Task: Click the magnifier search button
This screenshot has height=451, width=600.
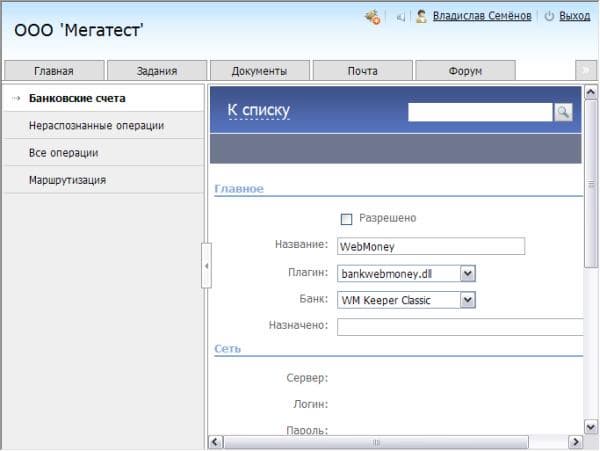Action: pyautogui.click(x=563, y=112)
